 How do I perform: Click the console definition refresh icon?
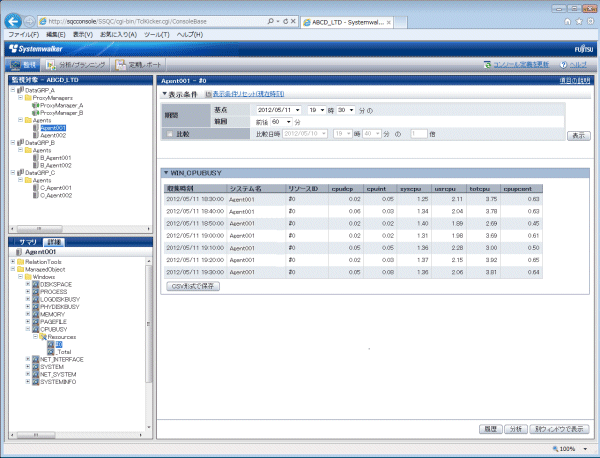click(x=488, y=65)
